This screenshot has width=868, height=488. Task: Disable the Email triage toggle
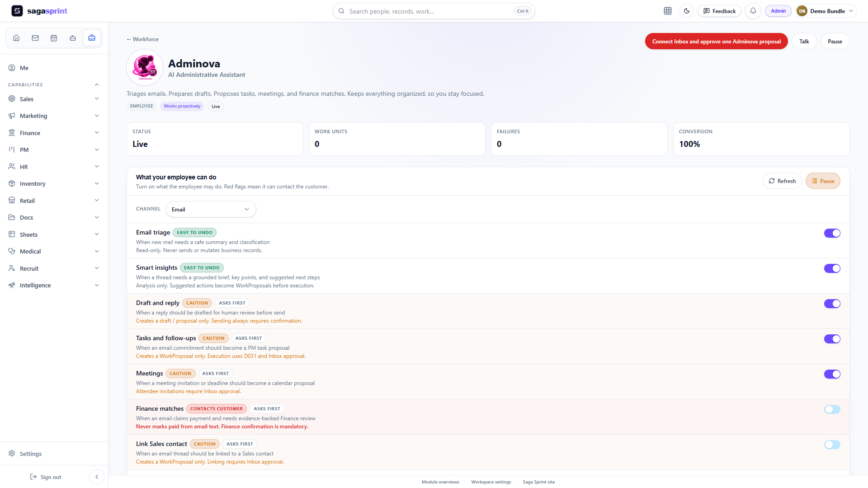point(832,233)
